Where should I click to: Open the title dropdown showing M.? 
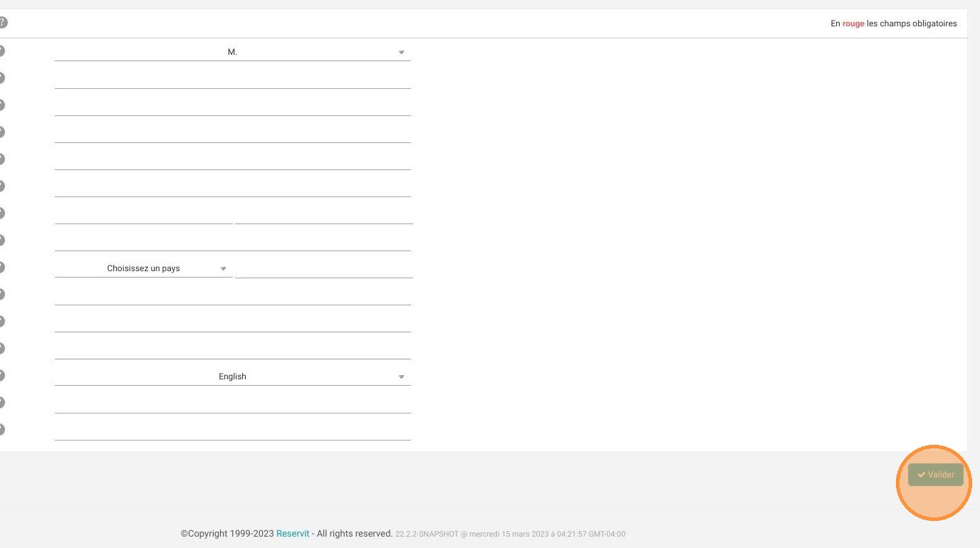(233, 52)
